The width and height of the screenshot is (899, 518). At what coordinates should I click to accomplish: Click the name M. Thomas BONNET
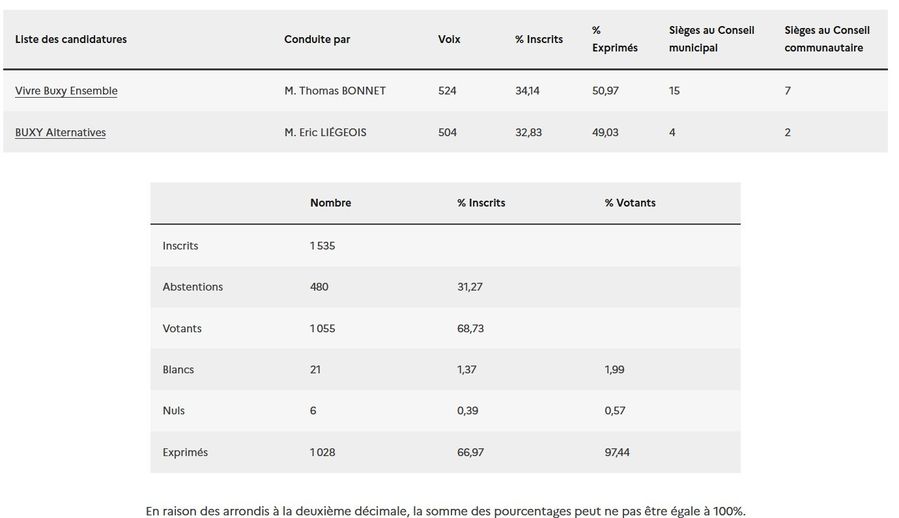pyautogui.click(x=335, y=91)
